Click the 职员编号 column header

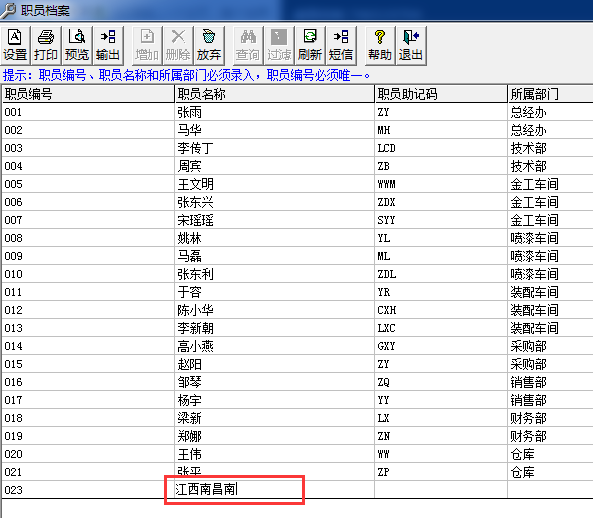[88, 94]
